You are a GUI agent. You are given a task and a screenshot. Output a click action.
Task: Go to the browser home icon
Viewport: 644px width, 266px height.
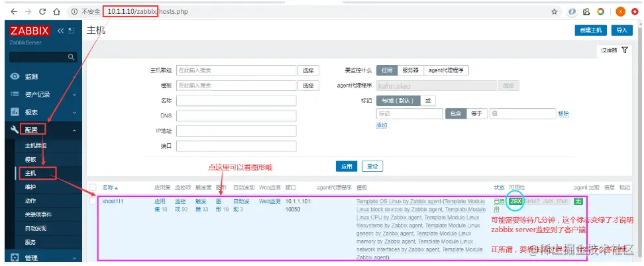57,12
